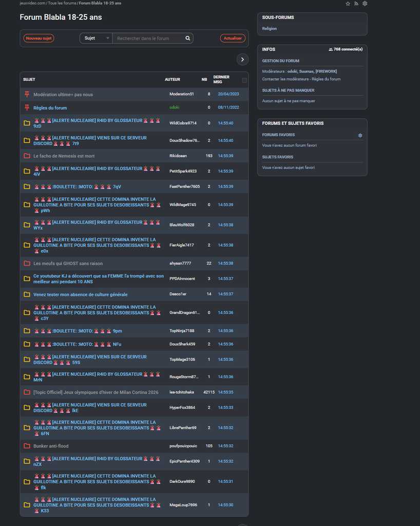Click red folder icon of Les meufs qui GHOST
Viewport: 420px width, 526px height.
pos(27,264)
